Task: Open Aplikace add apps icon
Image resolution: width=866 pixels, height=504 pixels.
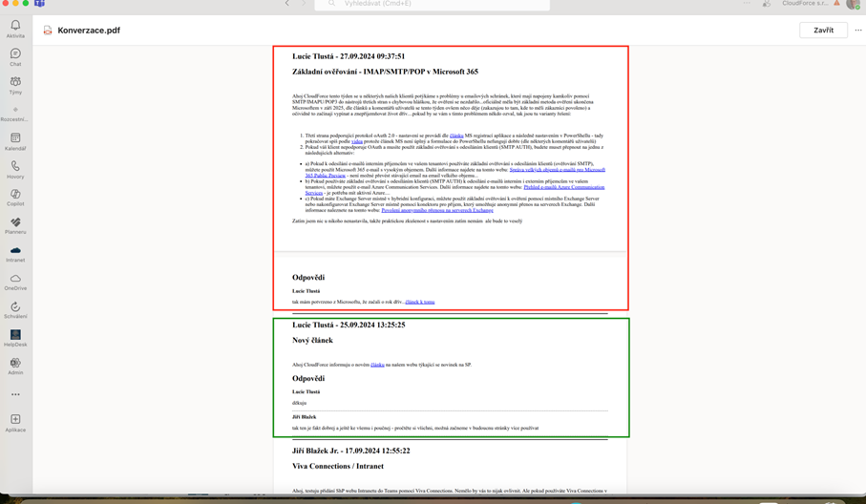Action: pos(15,423)
